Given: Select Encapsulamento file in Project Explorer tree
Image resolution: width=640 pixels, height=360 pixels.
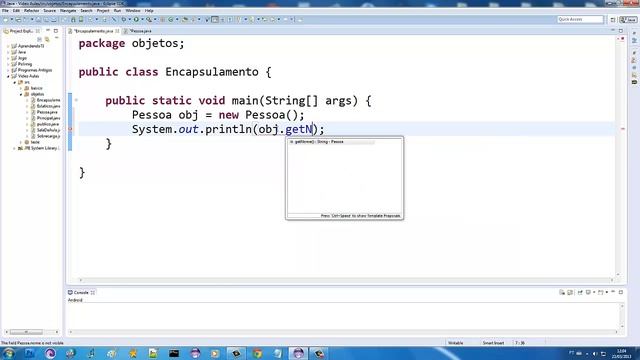Looking at the screenshot, I should (x=46, y=100).
